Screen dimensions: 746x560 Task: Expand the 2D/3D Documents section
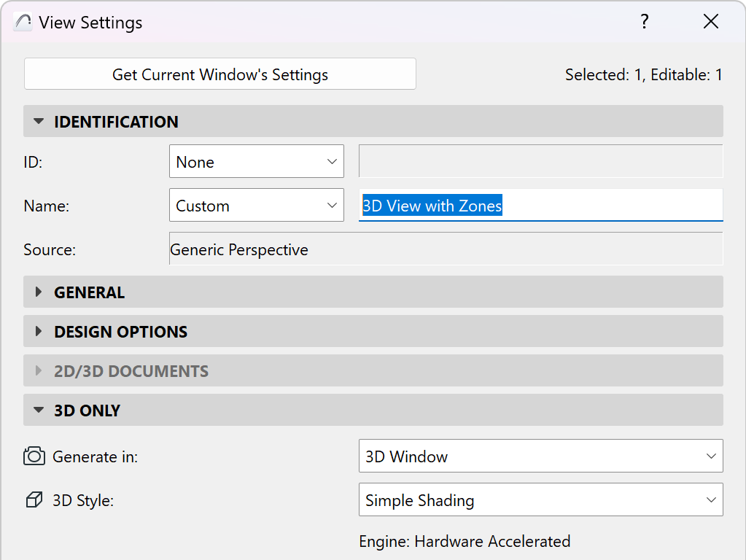[39, 371]
